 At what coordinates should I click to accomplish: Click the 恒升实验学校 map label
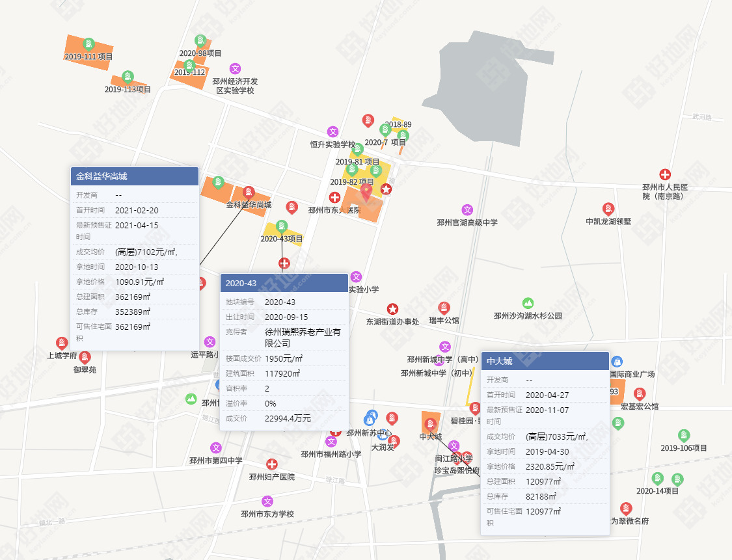pos(333,144)
